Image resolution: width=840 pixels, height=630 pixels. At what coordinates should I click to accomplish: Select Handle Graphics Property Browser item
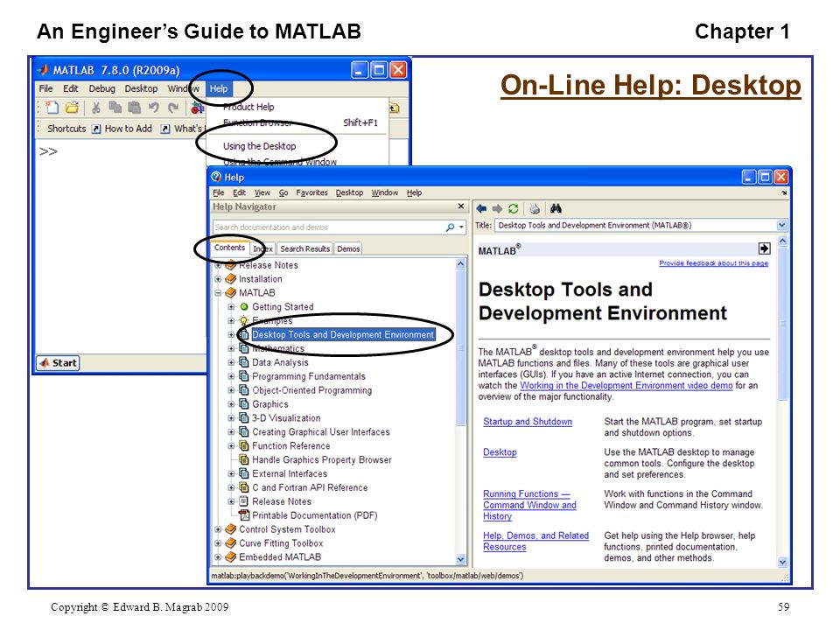pyautogui.click(x=321, y=459)
